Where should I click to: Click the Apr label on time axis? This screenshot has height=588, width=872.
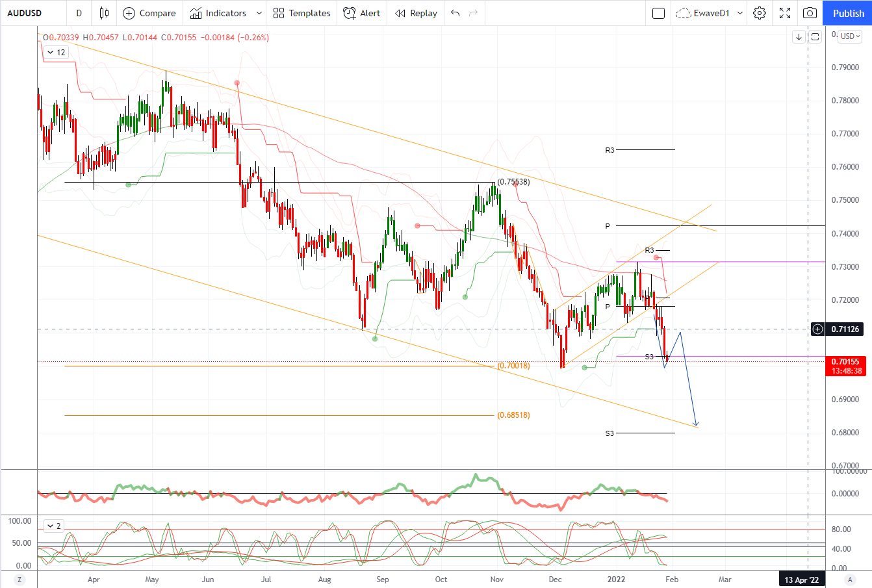(x=94, y=580)
